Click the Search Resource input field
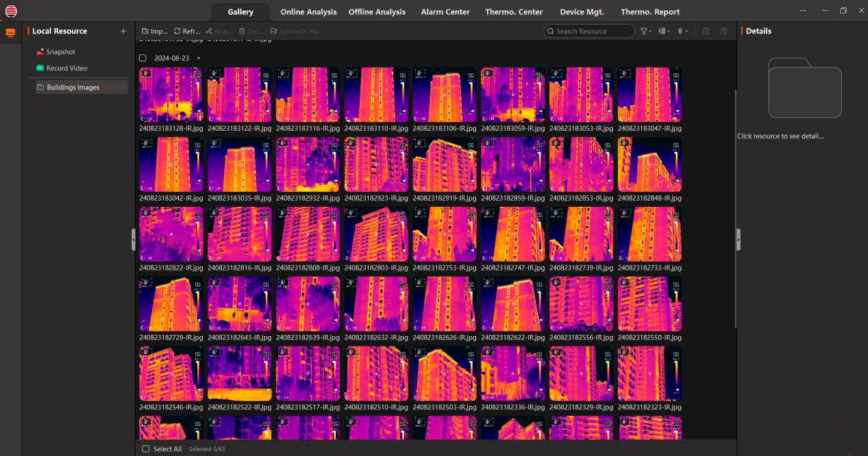 click(x=589, y=31)
